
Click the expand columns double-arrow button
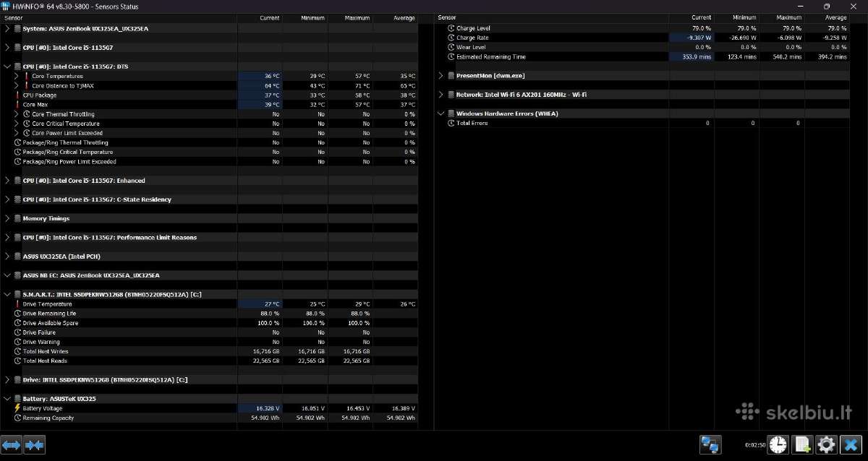12,444
